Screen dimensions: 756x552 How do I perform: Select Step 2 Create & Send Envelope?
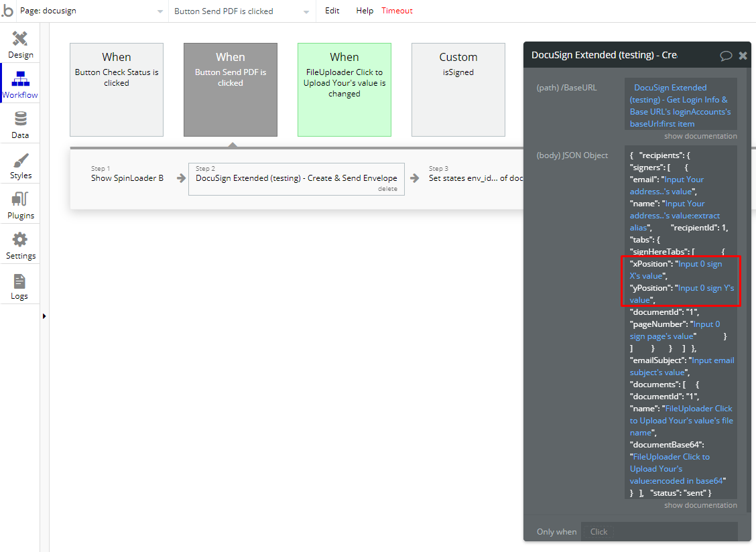[296, 178]
